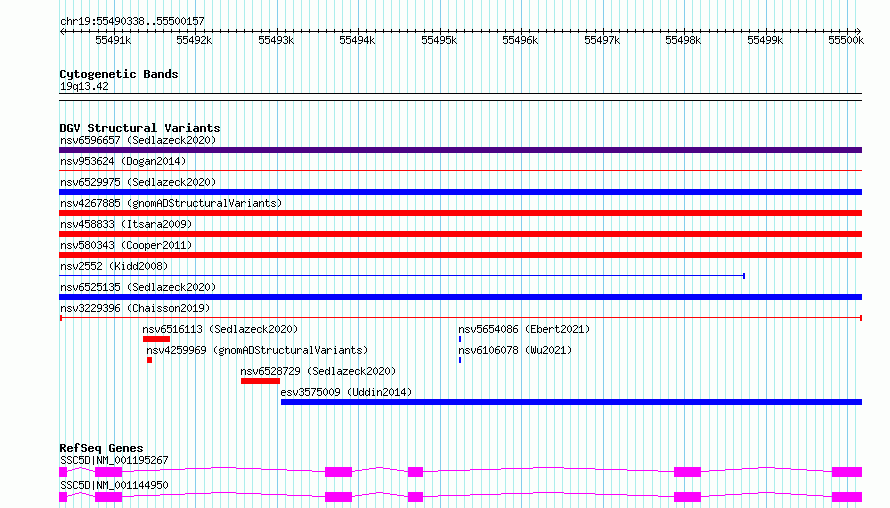
Task: Click NM_001195267 exon at 55498k
Action: (687, 472)
